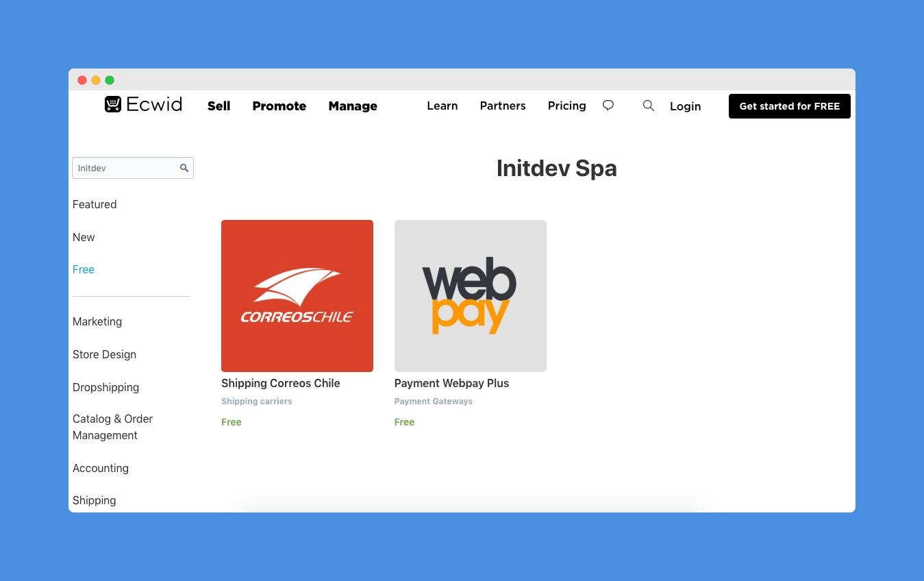Go to the Pricing page
This screenshot has width=924, height=581.
coord(567,106)
